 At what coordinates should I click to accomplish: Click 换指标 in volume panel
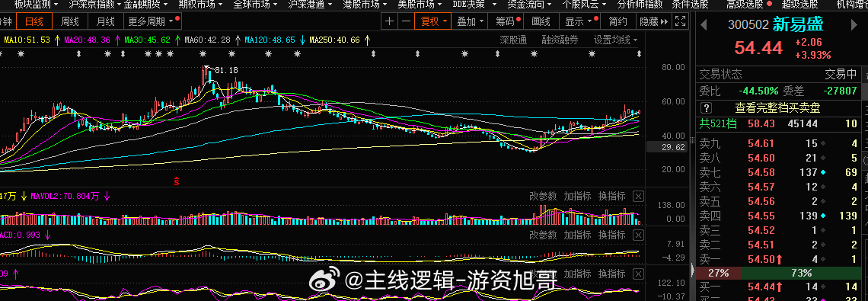(611, 197)
